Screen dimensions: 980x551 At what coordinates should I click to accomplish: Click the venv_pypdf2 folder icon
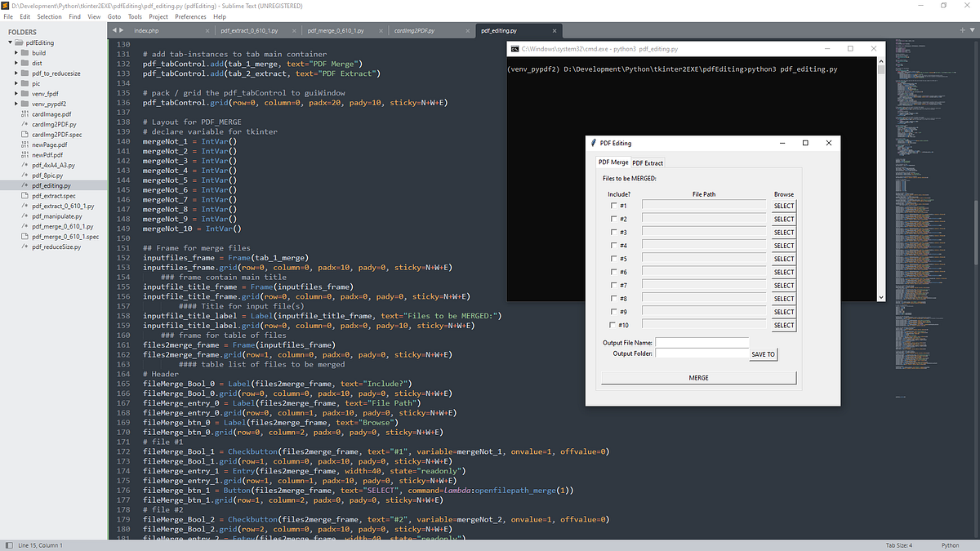tap(25, 104)
